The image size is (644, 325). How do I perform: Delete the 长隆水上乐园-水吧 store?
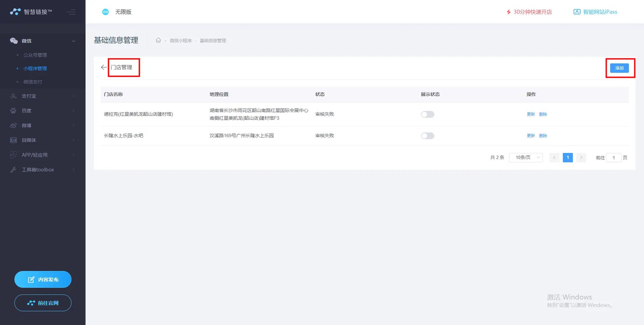543,136
